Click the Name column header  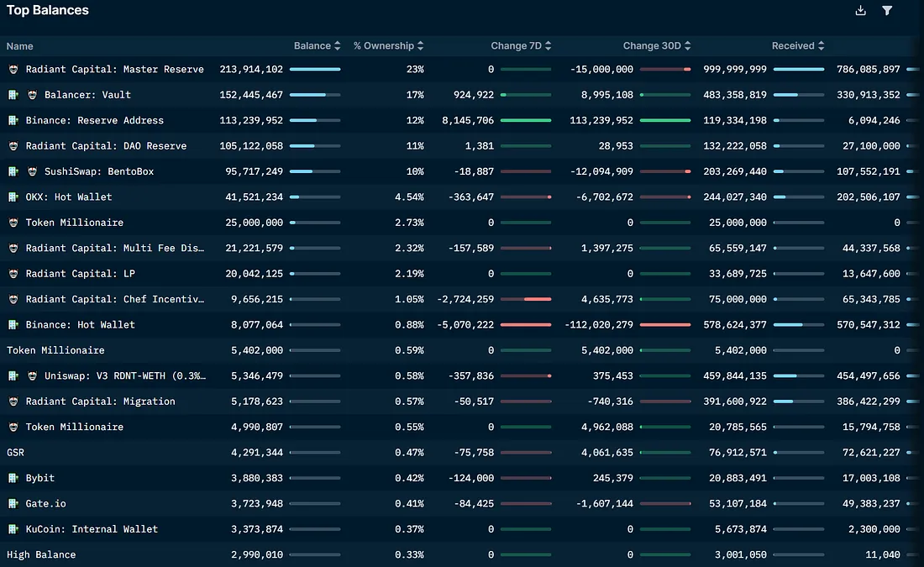coord(20,46)
